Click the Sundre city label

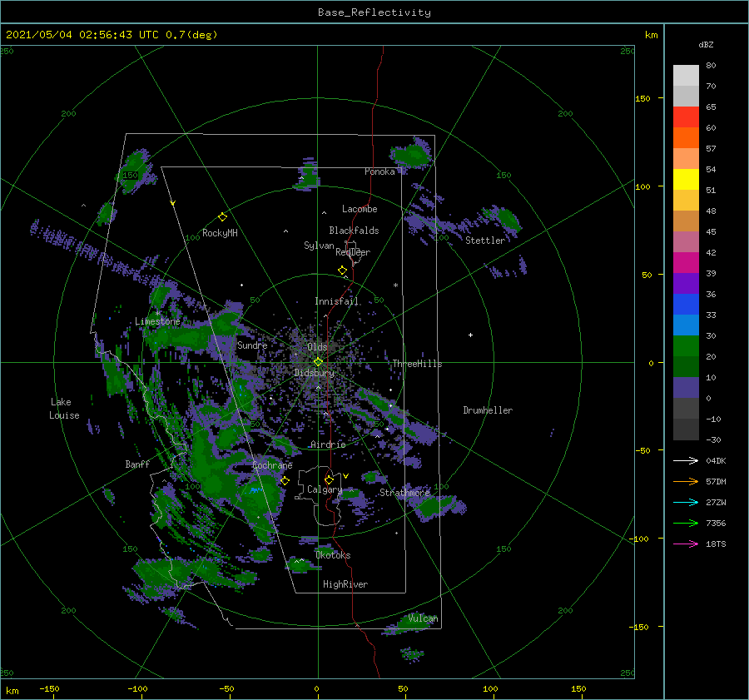click(x=252, y=345)
